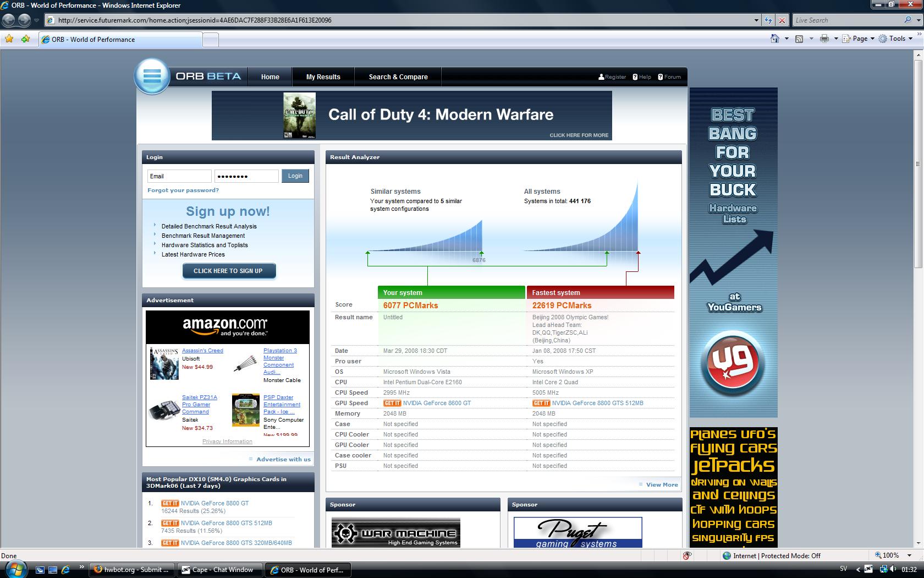Click the Live Search magnifier icon
Screen dimensions: 924x578
click(x=908, y=20)
